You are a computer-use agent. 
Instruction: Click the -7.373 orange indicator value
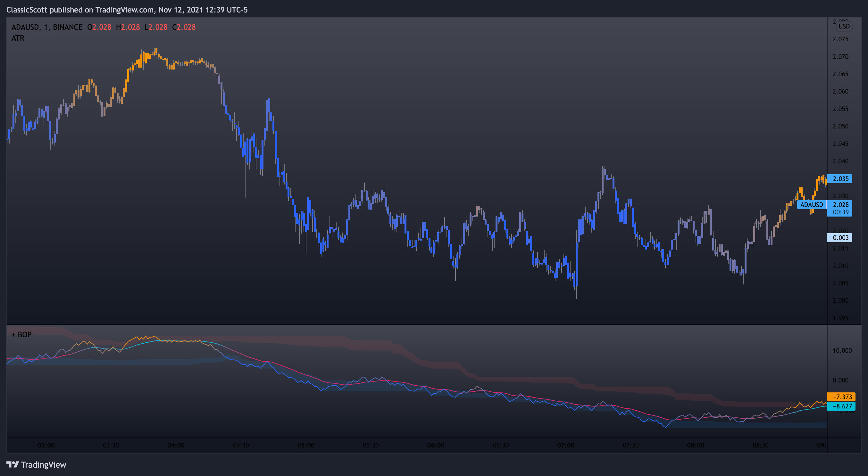(841, 397)
